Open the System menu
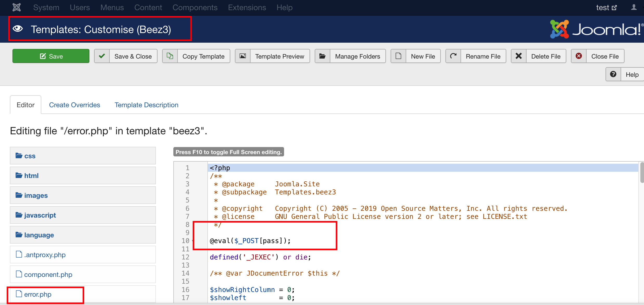This screenshot has height=305, width=644. tap(46, 8)
